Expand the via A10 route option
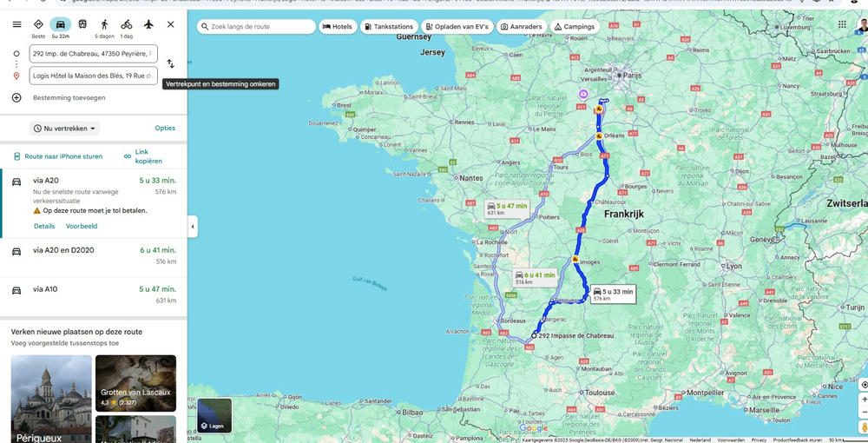The image size is (868, 443). (94, 294)
